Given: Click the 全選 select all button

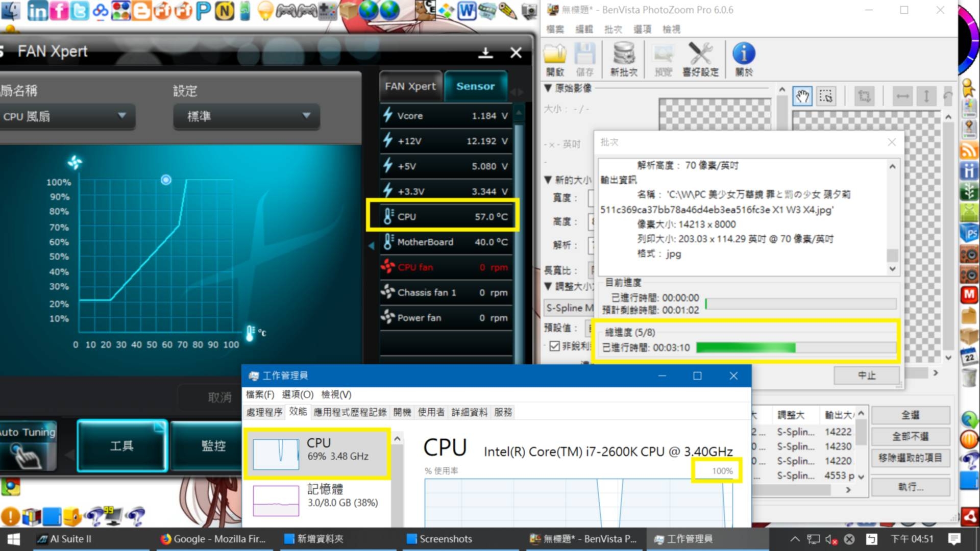Looking at the screenshot, I should [x=910, y=415].
